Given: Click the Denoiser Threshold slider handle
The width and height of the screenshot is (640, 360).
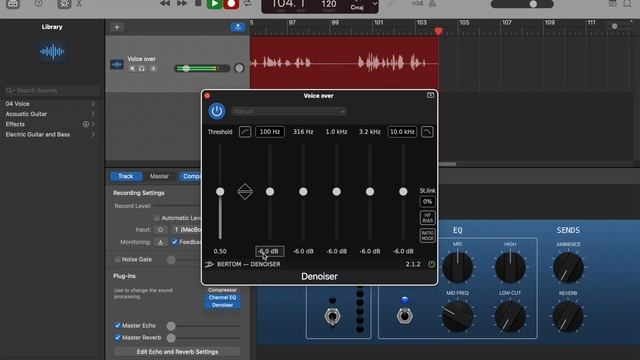Looking at the screenshot, I should (220, 191).
